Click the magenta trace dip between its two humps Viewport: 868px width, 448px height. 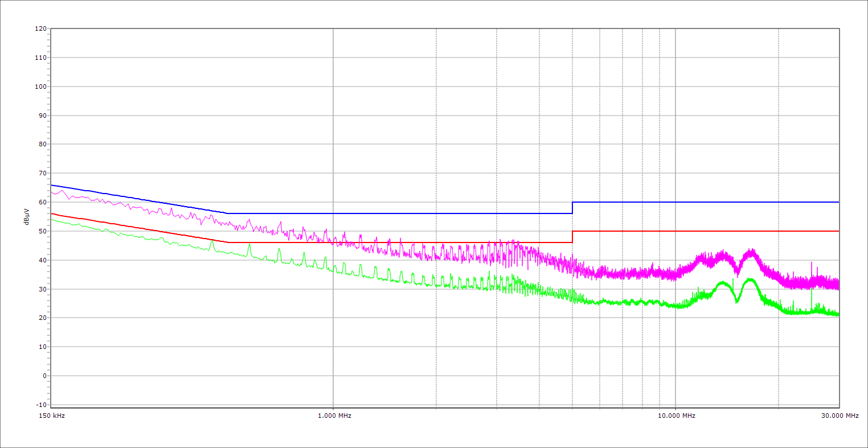(738, 272)
